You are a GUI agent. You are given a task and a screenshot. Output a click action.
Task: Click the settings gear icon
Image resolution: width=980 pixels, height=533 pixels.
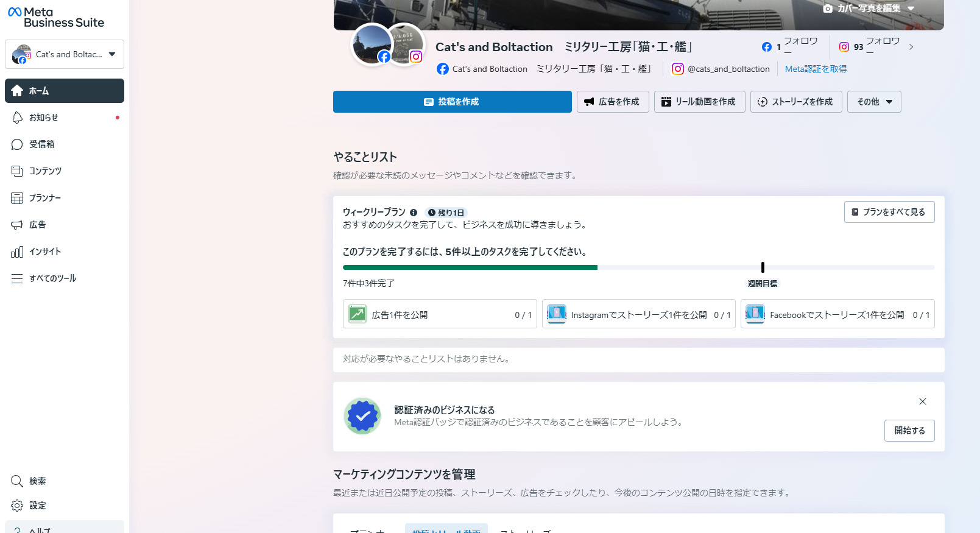[x=17, y=506]
